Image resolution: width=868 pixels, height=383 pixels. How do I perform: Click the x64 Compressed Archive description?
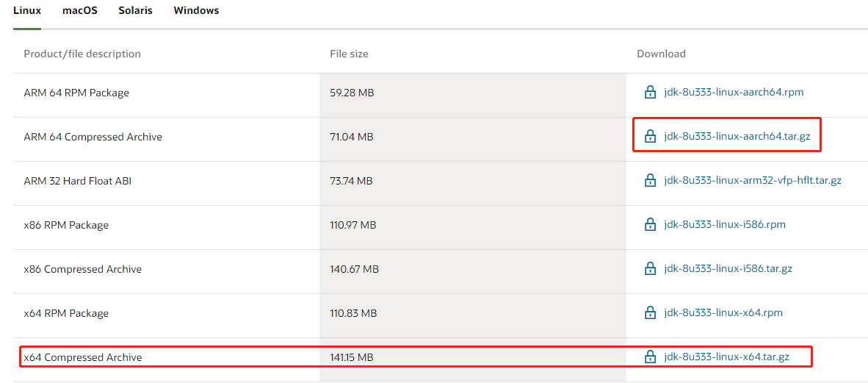point(83,357)
